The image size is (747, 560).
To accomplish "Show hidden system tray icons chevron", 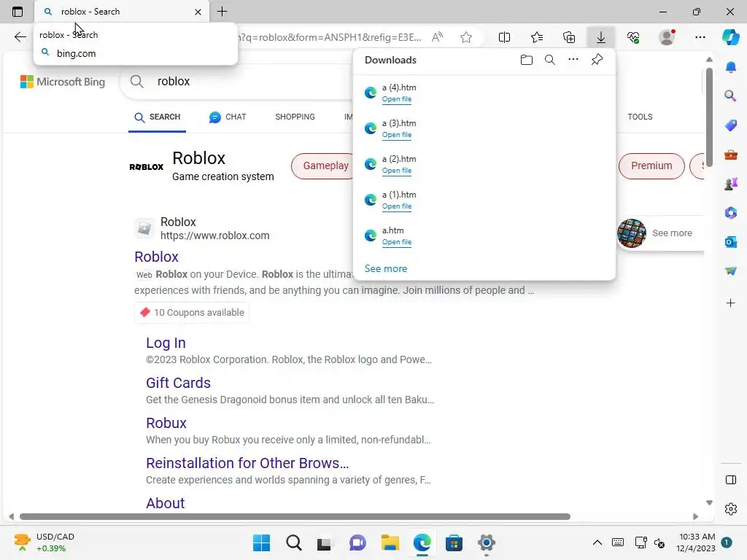I will (x=597, y=542).
